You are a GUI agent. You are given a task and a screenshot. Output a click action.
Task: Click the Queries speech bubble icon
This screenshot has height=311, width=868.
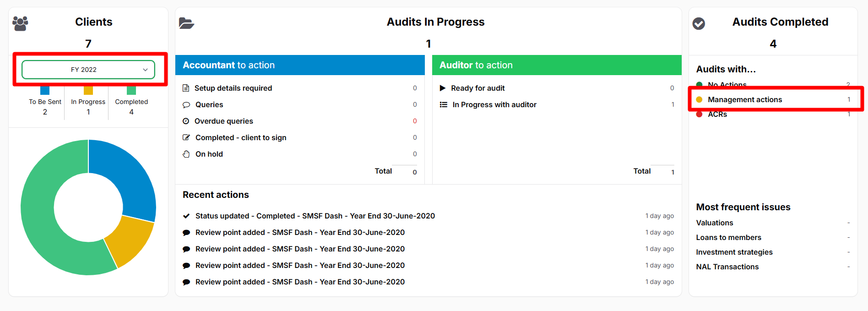[186, 105]
